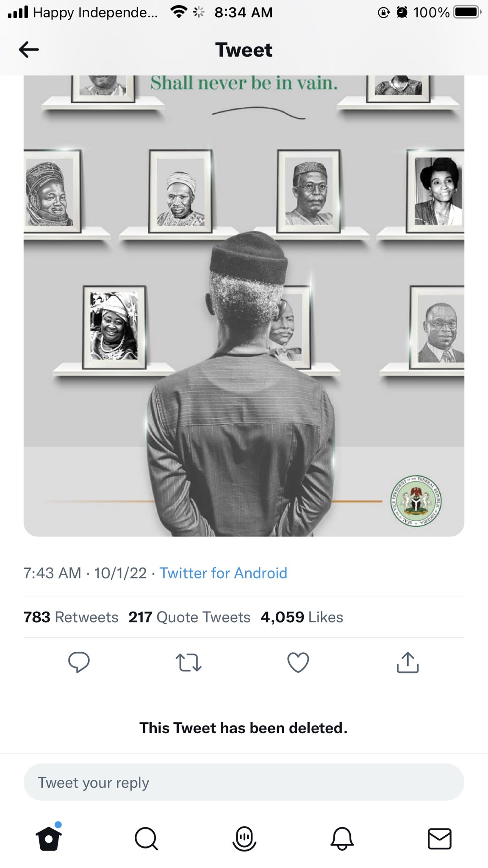
Task: View the 217 Quote Tweets
Action: point(189,617)
